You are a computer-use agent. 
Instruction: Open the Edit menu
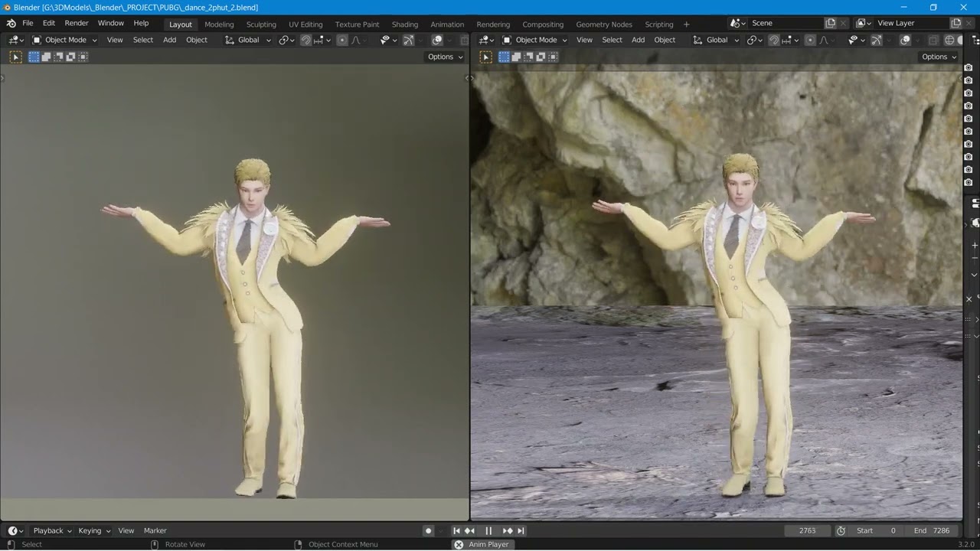pos(49,24)
